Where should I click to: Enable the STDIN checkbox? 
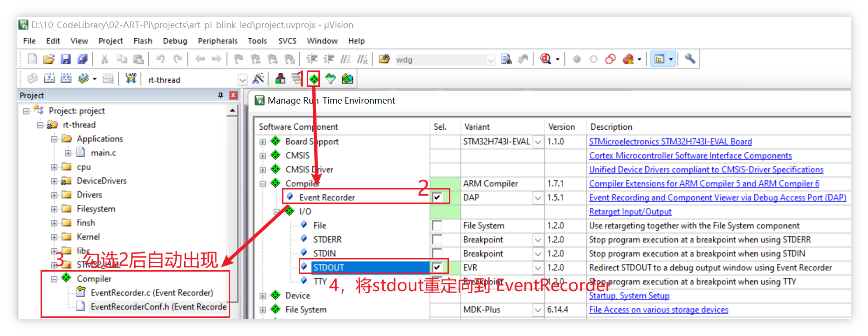point(437,253)
